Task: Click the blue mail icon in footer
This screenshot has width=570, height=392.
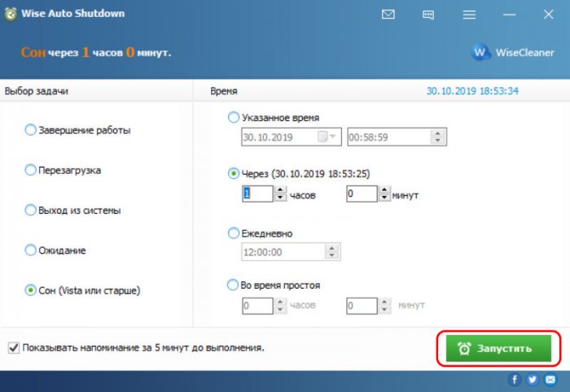Action: pyautogui.click(x=550, y=380)
